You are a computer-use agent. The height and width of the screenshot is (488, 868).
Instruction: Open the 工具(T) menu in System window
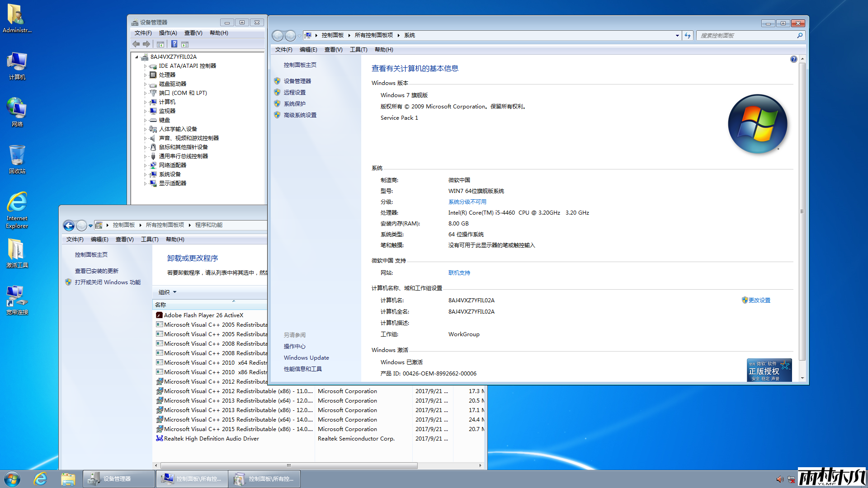pos(358,50)
